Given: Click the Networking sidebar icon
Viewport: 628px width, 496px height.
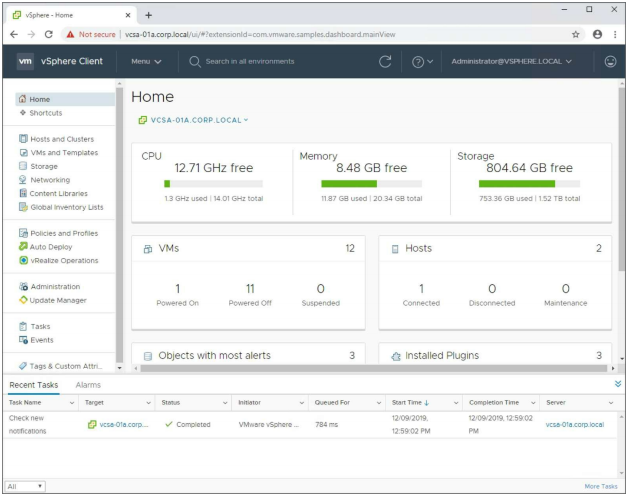Looking at the screenshot, I should 23,179.
